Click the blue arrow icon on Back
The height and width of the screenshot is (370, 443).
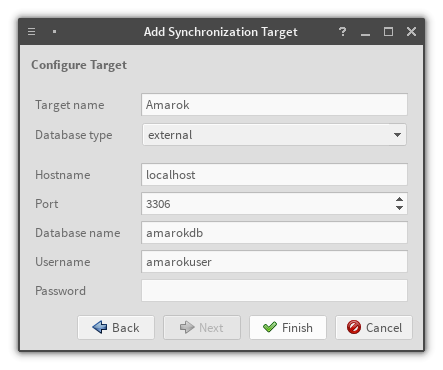click(99, 327)
